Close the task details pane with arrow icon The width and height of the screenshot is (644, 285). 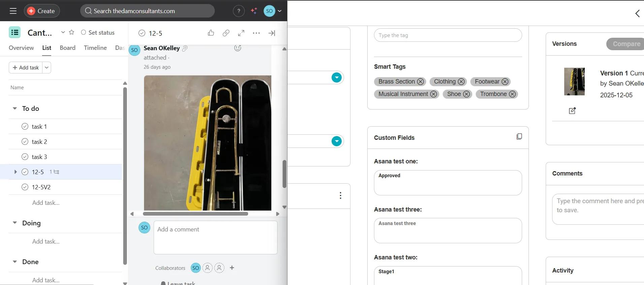[272, 33]
